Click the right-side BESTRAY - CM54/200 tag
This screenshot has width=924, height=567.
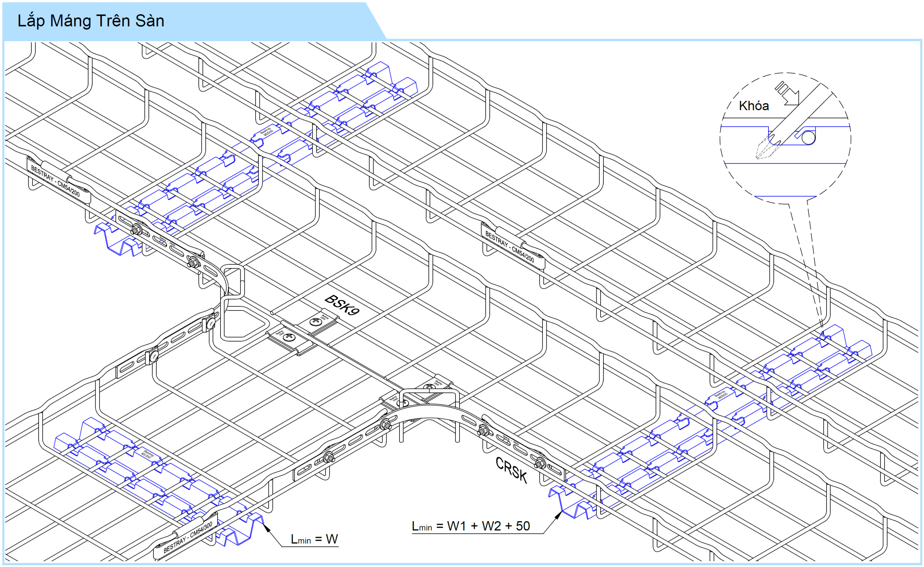tap(509, 247)
